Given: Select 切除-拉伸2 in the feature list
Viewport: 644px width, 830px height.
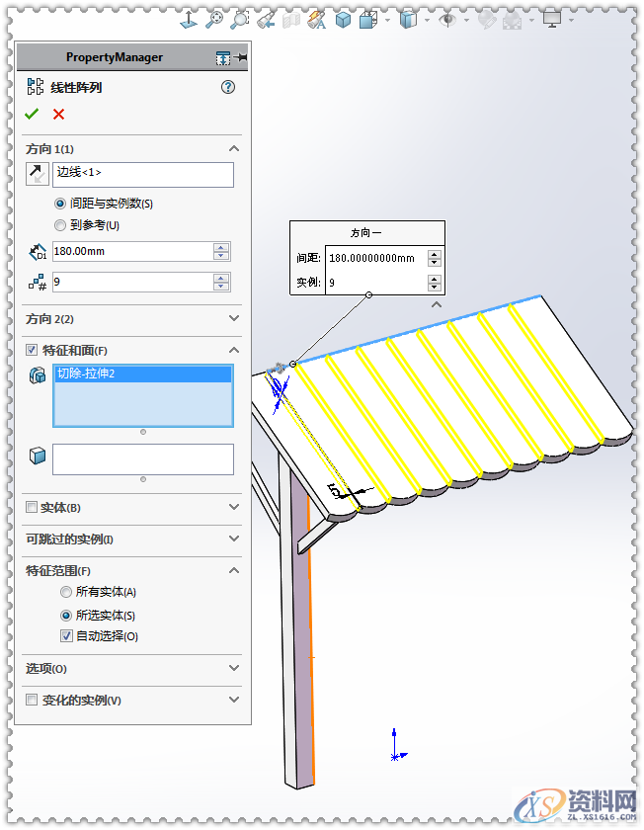Looking at the screenshot, I should point(143,373).
